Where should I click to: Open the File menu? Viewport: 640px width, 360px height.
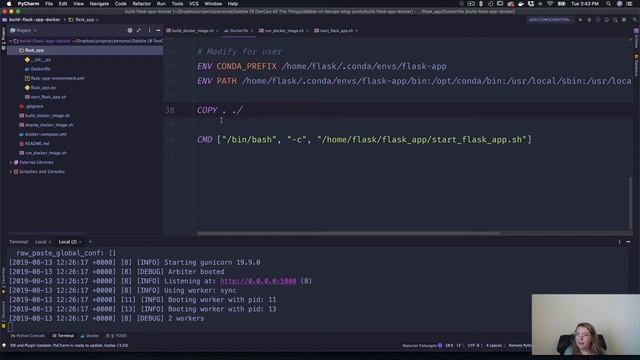pos(49,4)
